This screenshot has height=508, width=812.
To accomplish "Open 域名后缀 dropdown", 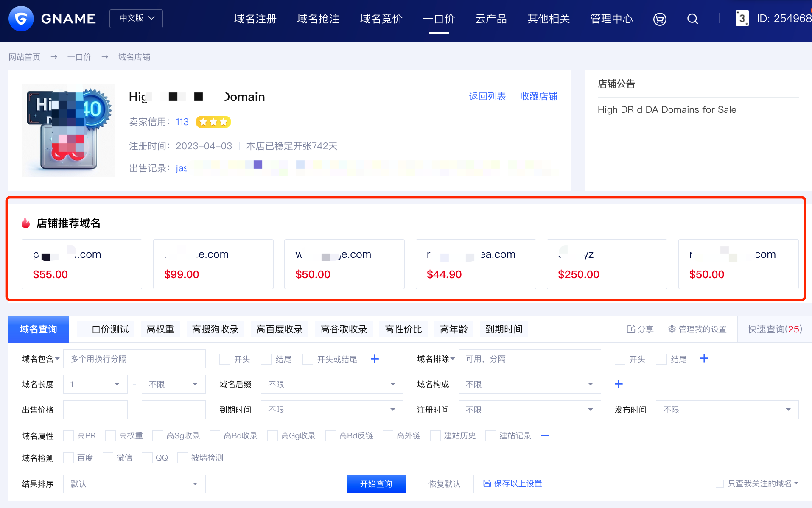I will pyautogui.click(x=332, y=384).
